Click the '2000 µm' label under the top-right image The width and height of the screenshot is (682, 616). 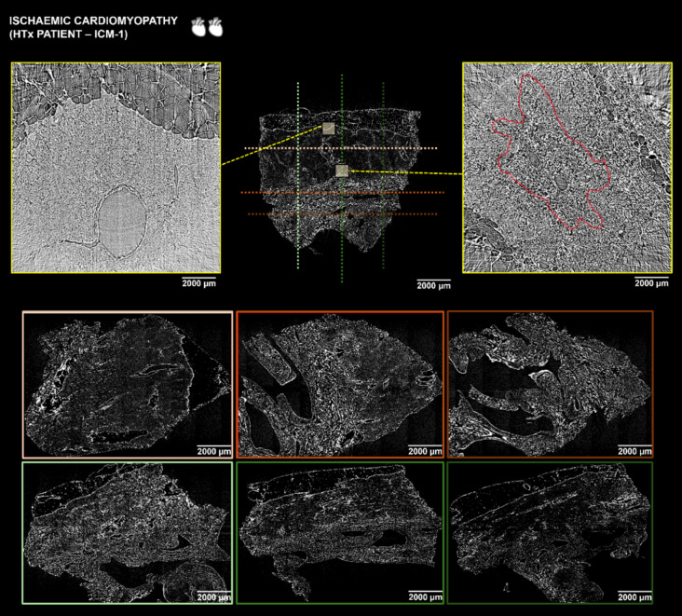651,283
